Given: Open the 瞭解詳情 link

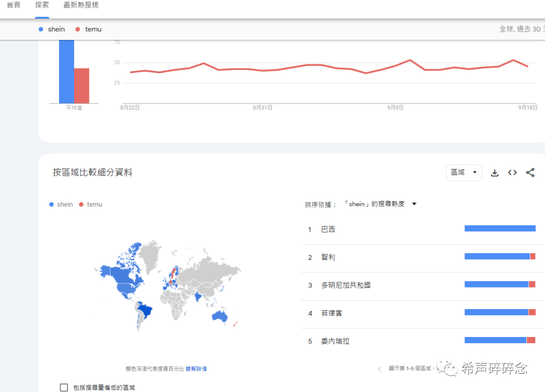Looking at the screenshot, I should point(196,369).
